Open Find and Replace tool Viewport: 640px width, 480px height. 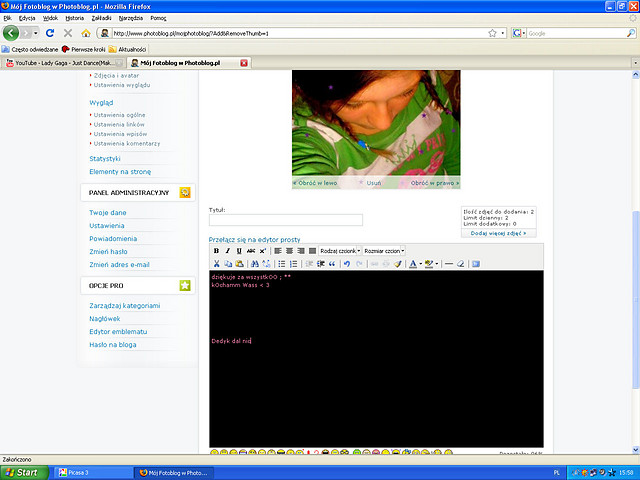click(x=266, y=264)
